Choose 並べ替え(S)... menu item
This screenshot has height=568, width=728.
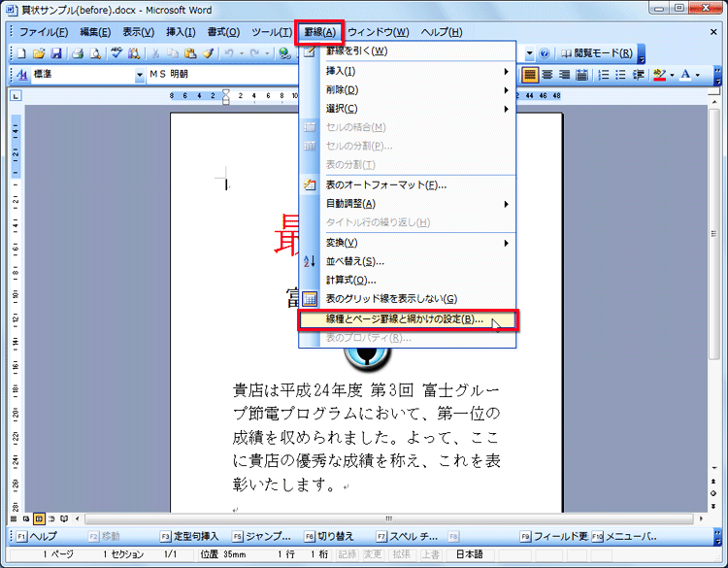tap(407, 261)
